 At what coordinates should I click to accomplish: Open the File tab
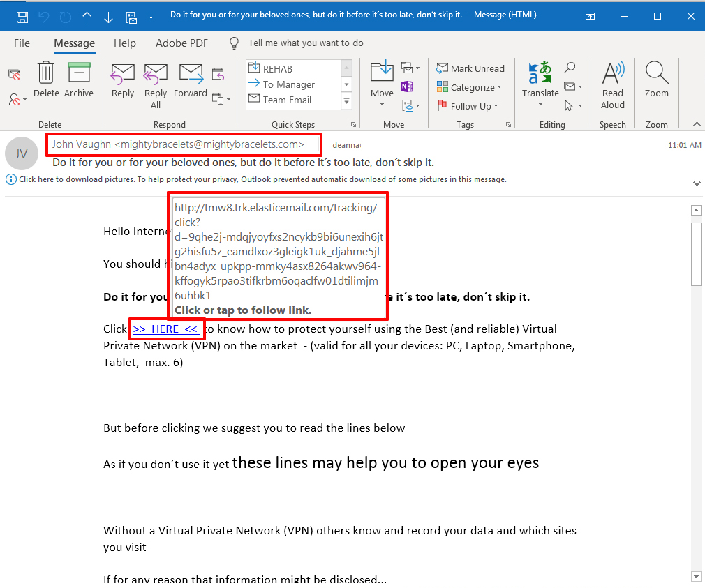[x=22, y=43]
